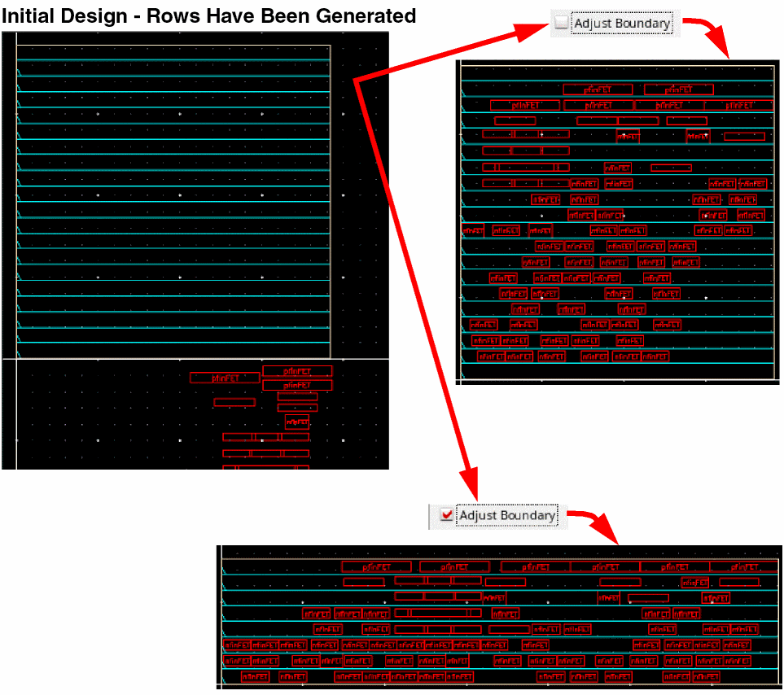Click the Adjust Boundary label beside the unchecked box
Image resolution: width=784 pixels, height=695 pixels.
pyautogui.click(x=622, y=23)
